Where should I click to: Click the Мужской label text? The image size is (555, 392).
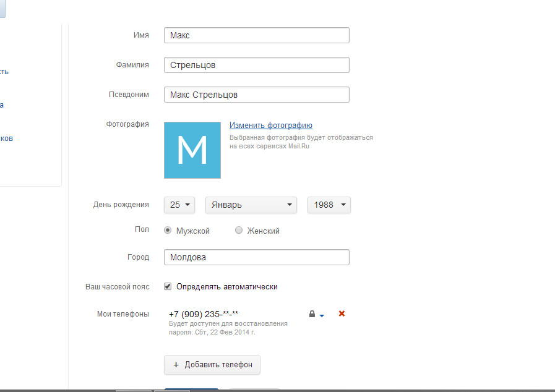(x=193, y=231)
